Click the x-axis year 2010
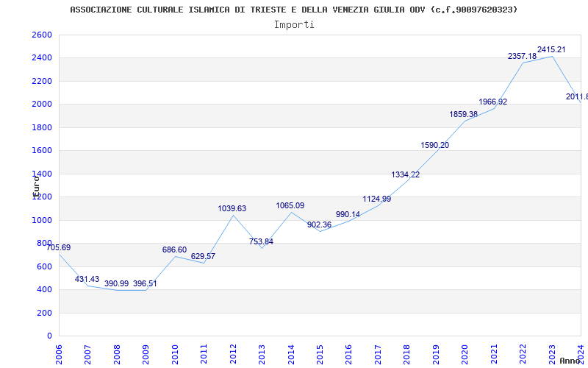Screen dimensions: 588x368 [x=175, y=354]
